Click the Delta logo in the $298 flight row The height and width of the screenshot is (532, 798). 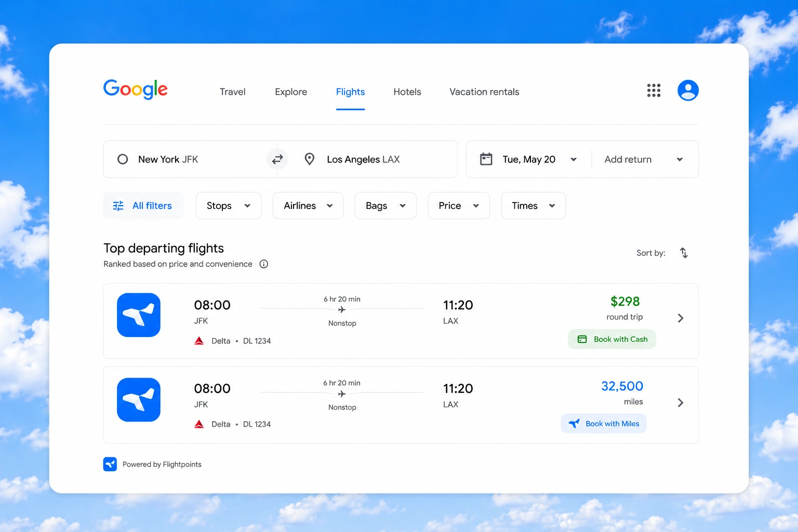click(199, 341)
